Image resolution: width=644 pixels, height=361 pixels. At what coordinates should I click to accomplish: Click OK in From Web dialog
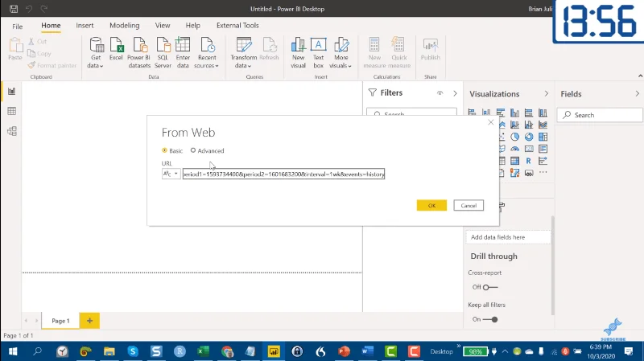[x=431, y=206]
